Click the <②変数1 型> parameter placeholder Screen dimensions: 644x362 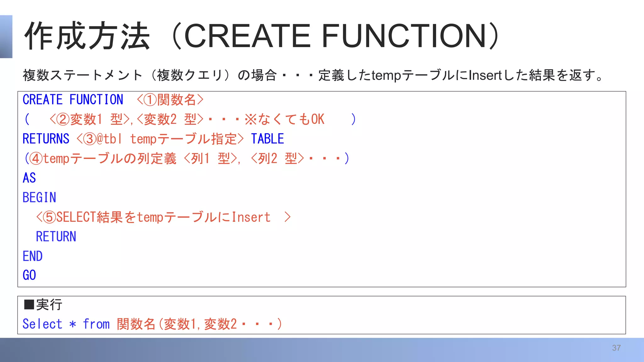point(89,119)
